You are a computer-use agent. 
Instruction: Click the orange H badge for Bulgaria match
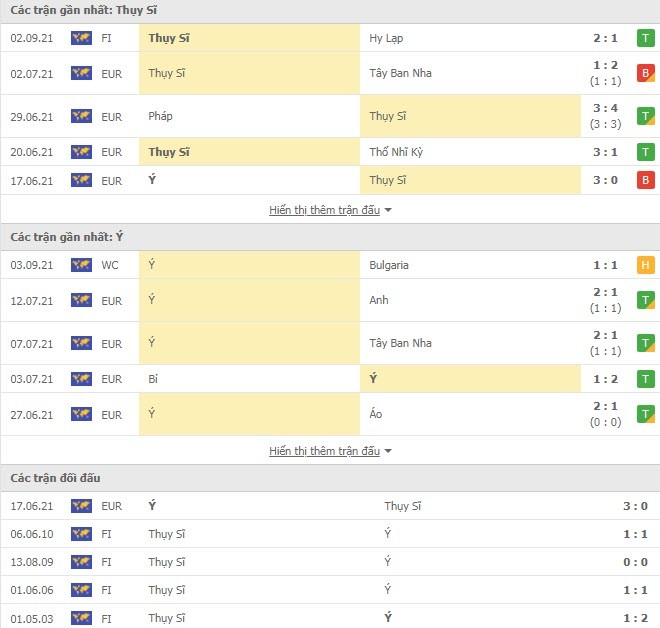click(645, 265)
